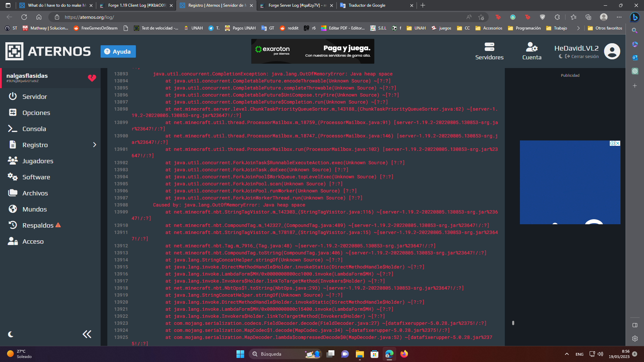Open Trabajo bookmarks folder

557,28
